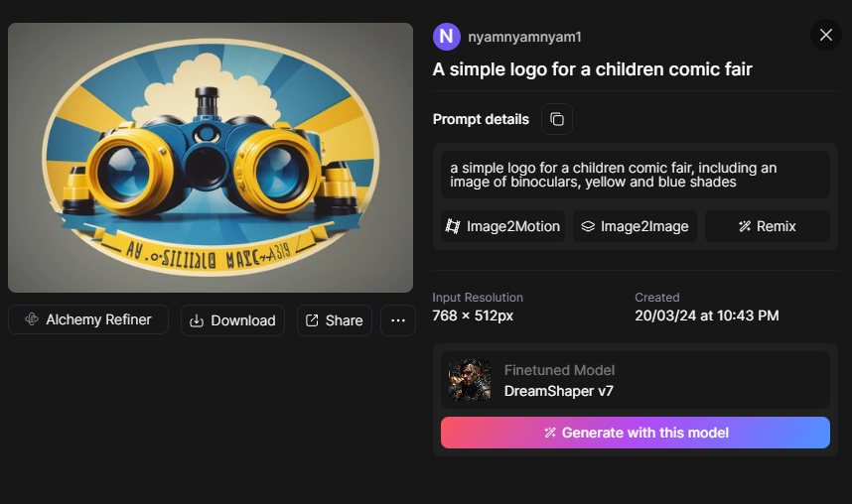Click the purple N user avatar
The height and width of the screenshot is (504, 852).
447,37
